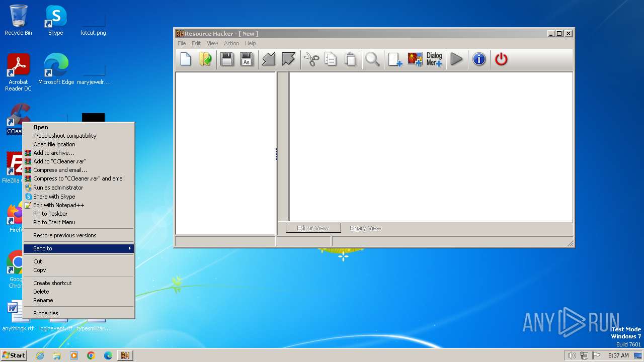Click the Copy pages icon
Screen dimensions: 644x362
coord(331,59)
